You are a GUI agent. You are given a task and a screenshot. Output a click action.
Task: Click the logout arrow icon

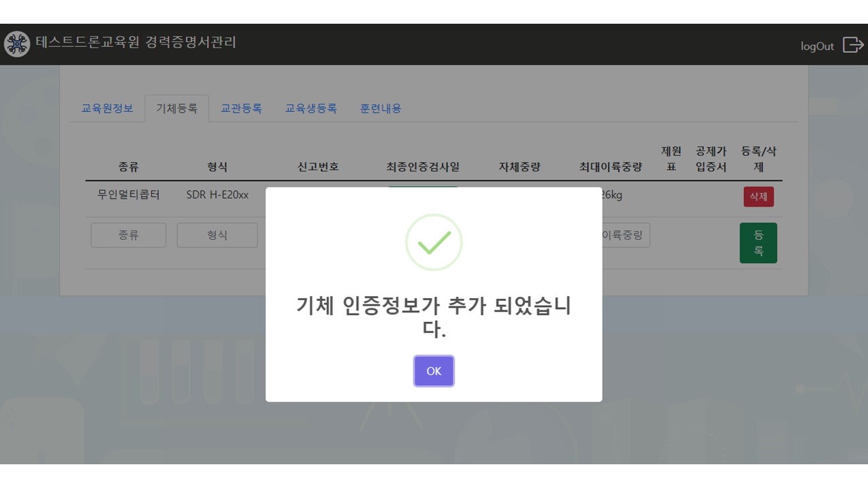(x=852, y=45)
